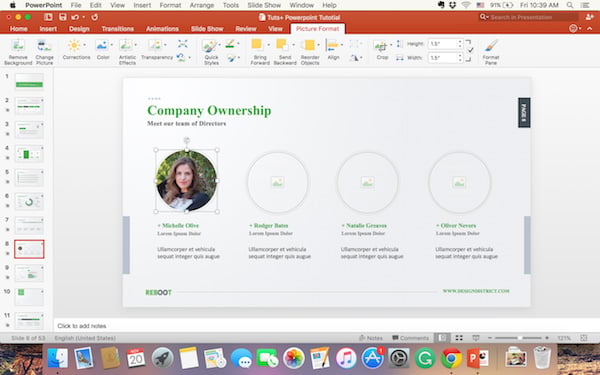Click the zoom in plus button
600x375 pixels.
(x=547, y=338)
